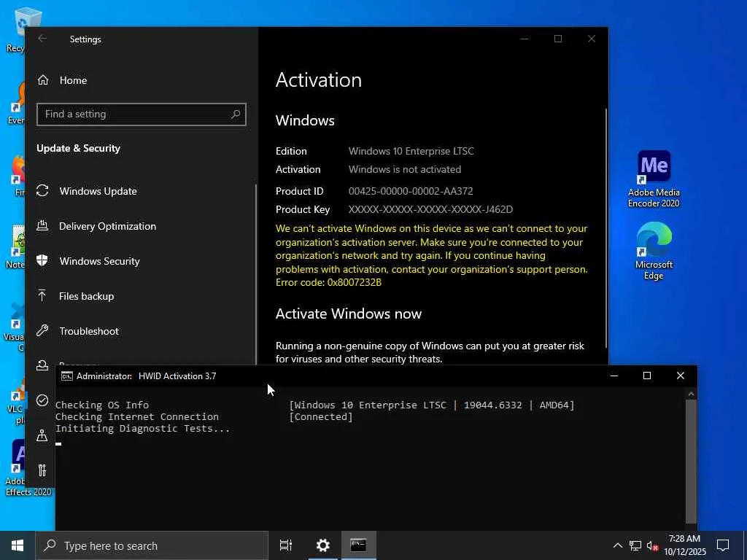Maximize the Settings window
The width and height of the screenshot is (747, 560).
click(558, 39)
